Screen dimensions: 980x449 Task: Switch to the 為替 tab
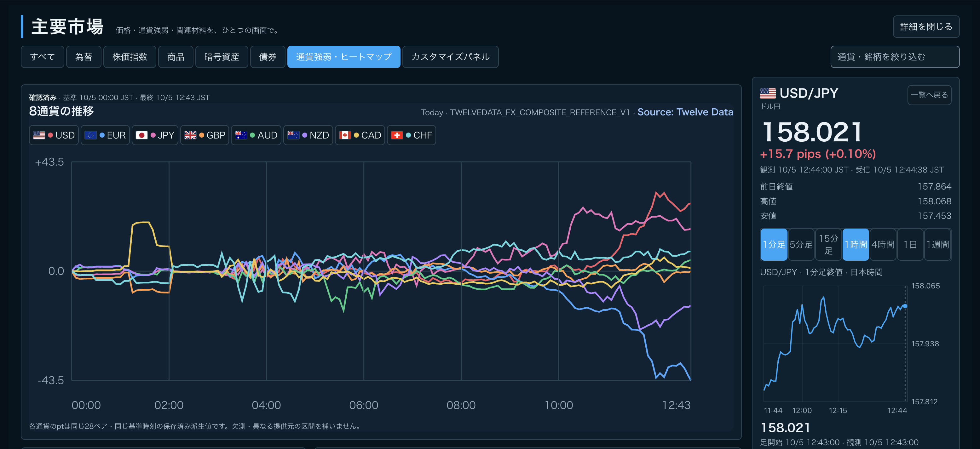point(84,57)
